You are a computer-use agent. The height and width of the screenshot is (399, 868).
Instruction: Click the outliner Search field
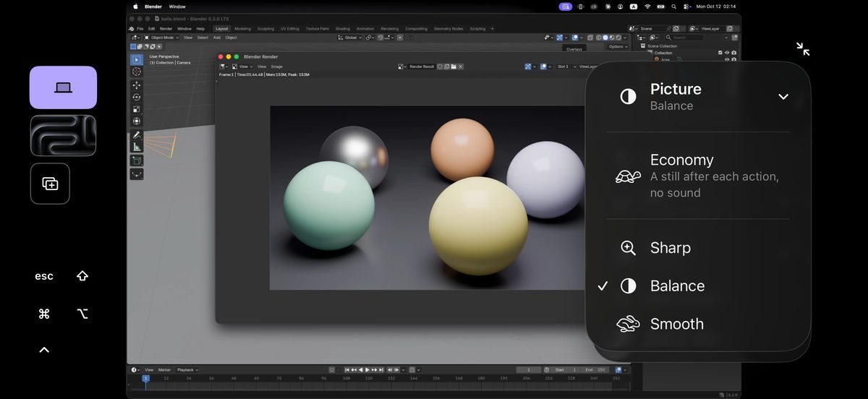coord(684,38)
